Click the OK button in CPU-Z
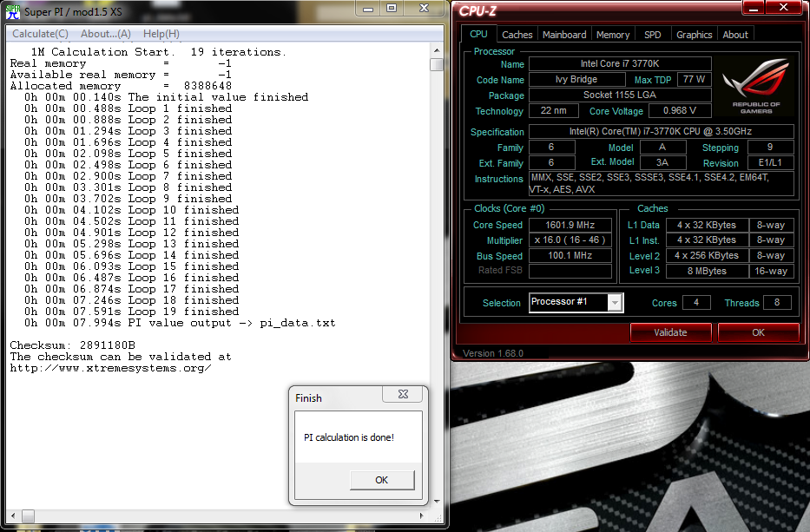810x532 pixels. point(758,332)
